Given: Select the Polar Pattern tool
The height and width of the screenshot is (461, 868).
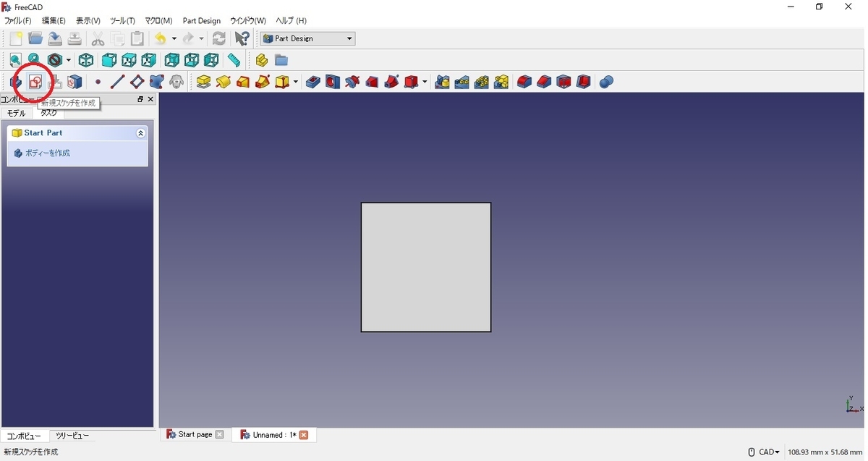Looking at the screenshot, I should [482, 82].
